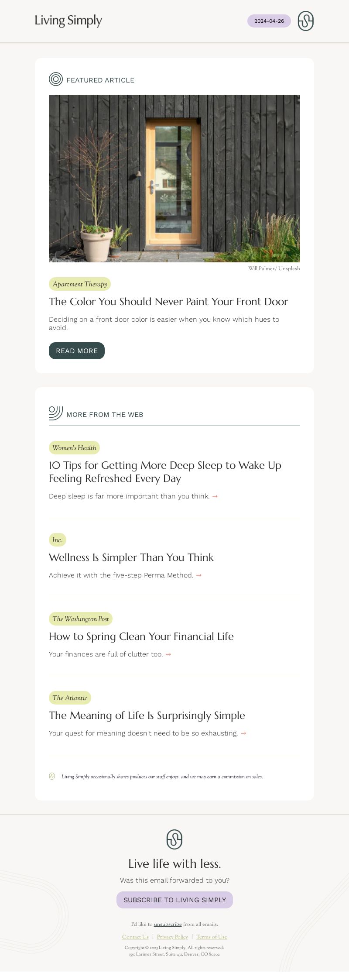Open the Terms of Use link
Screen dimensions: 349x980
[212, 937]
